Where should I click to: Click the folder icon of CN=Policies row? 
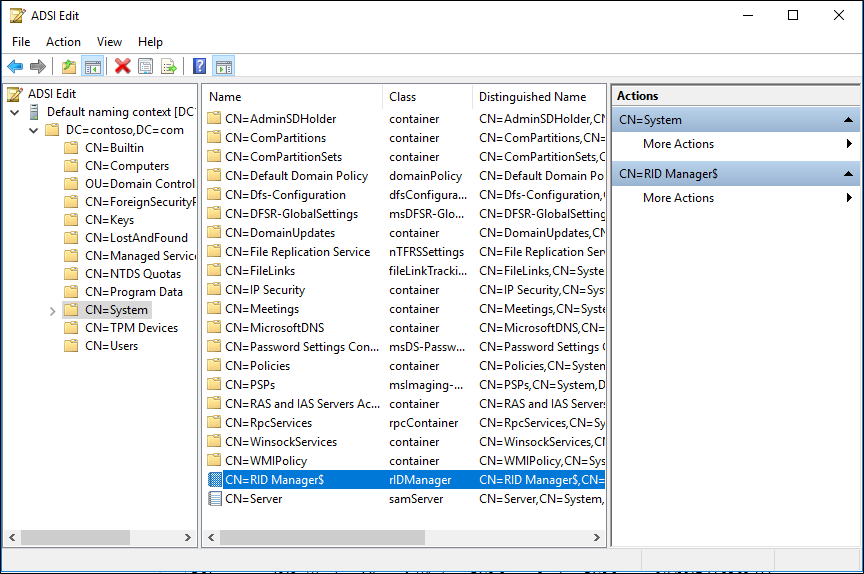pyautogui.click(x=214, y=365)
